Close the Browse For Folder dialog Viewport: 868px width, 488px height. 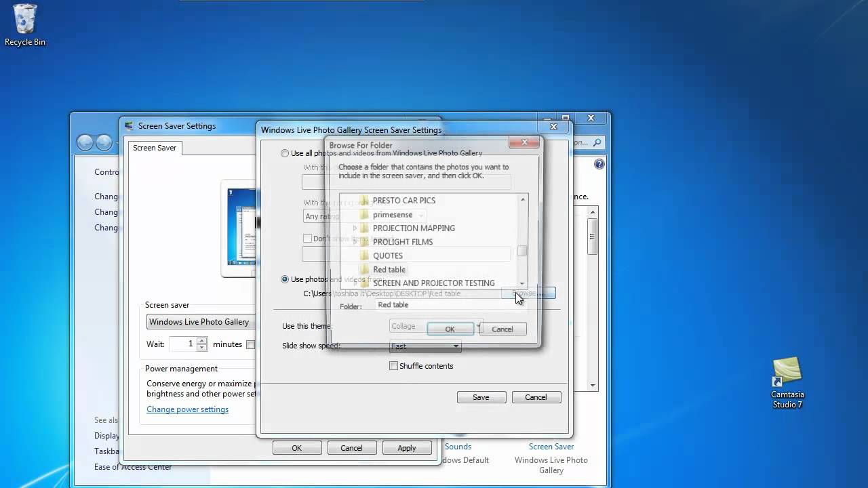pos(524,142)
